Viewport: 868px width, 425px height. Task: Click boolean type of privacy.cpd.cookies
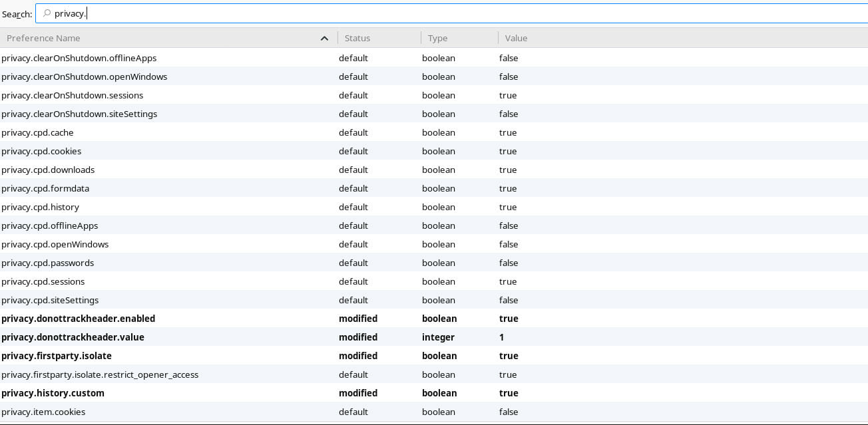tap(439, 151)
